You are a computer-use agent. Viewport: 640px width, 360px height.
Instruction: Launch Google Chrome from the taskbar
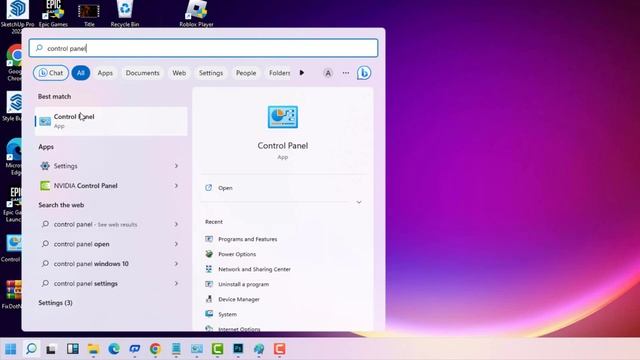point(155,349)
